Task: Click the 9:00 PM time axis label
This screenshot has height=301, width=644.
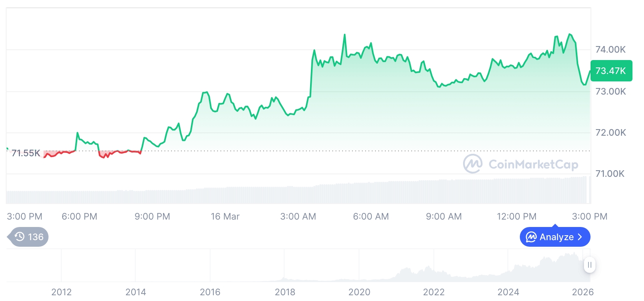Action: (x=152, y=216)
